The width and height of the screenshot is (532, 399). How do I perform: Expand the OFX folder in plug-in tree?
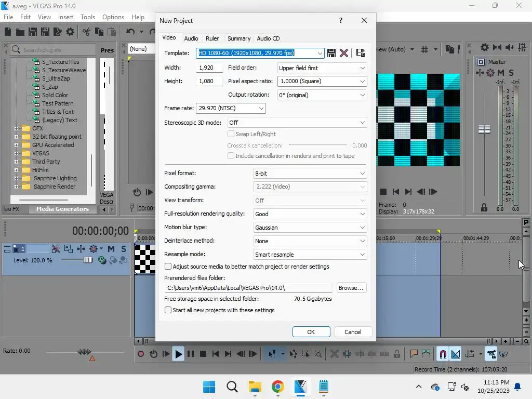click(x=16, y=128)
